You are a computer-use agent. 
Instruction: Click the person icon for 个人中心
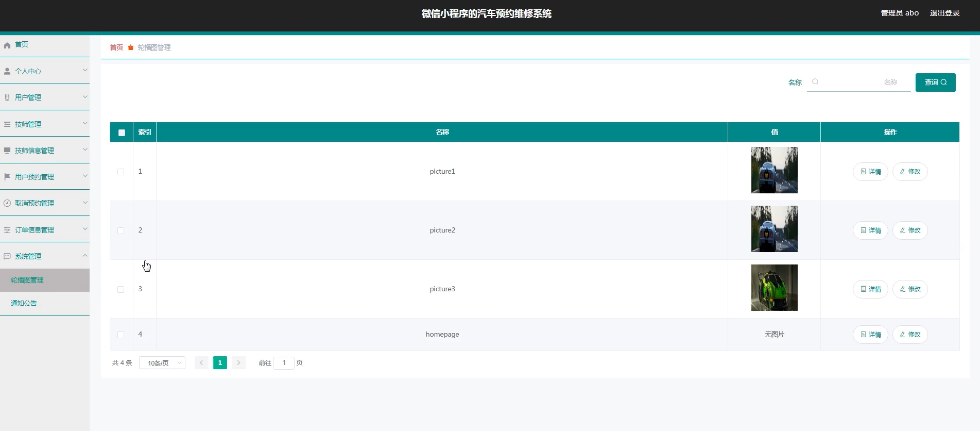(x=7, y=71)
